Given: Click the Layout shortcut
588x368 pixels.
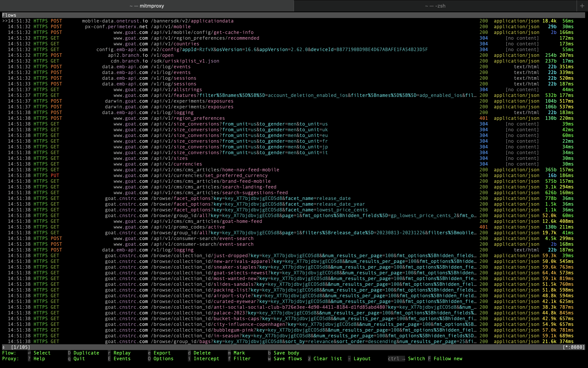Looking at the screenshot, I should pyautogui.click(x=359, y=359).
